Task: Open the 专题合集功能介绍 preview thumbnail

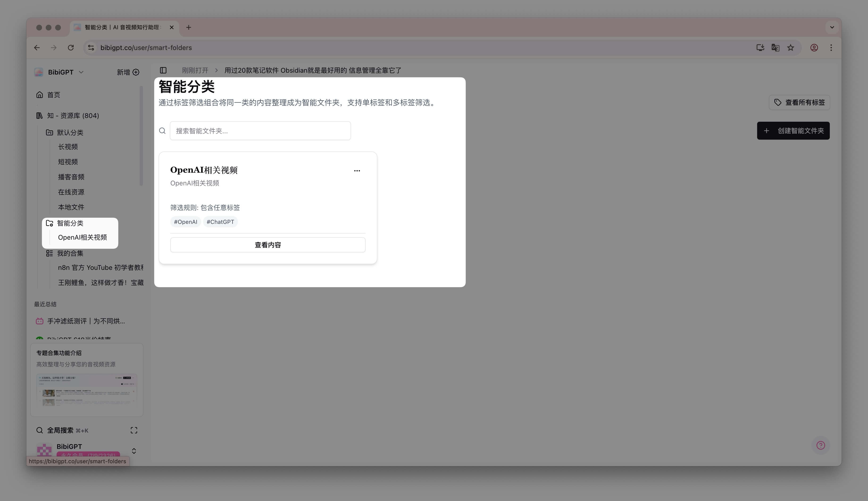Action: [x=87, y=389]
